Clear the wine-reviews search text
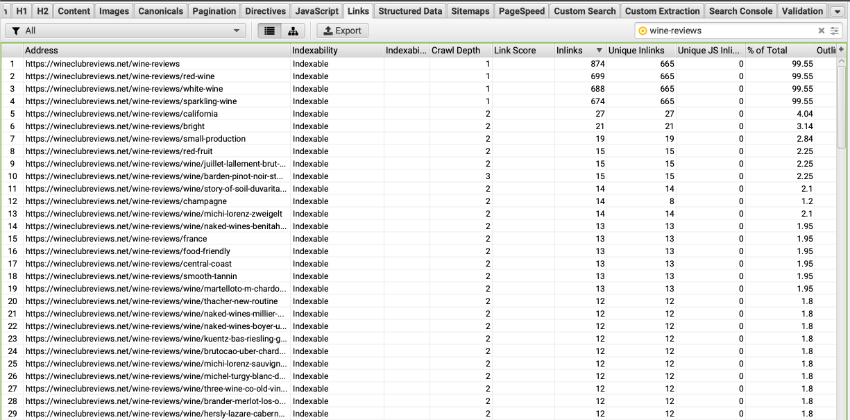The width and height of the screenshot is (850, 420). (821, 31)
